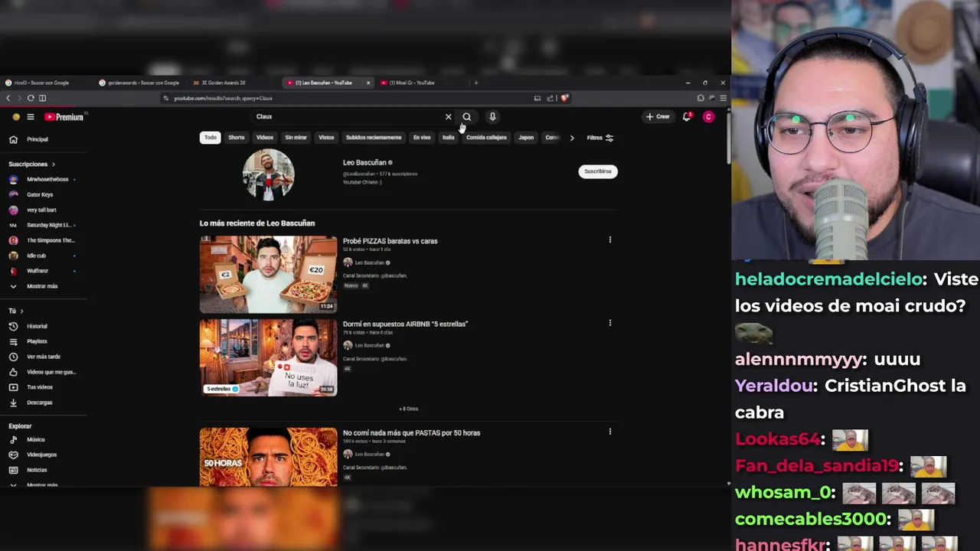
Task: Select the Vistos filter chip
Action: [x=326, y=138]
